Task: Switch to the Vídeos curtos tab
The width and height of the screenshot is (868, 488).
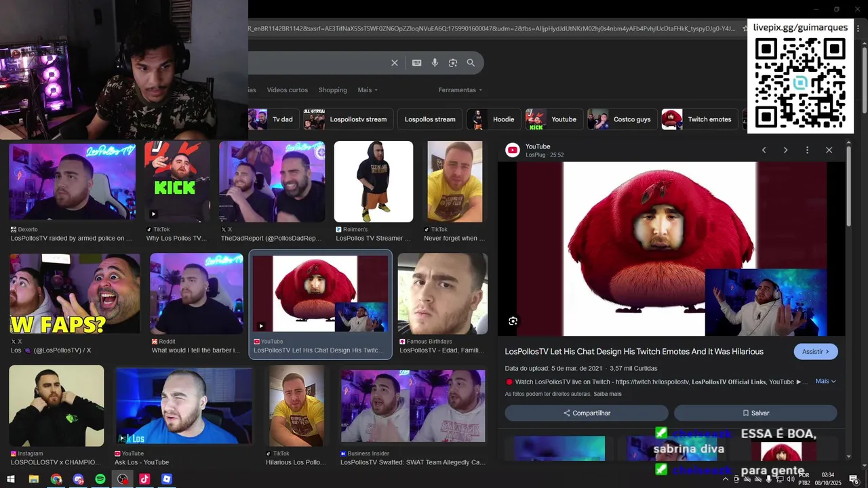Action: pos(288,90)
